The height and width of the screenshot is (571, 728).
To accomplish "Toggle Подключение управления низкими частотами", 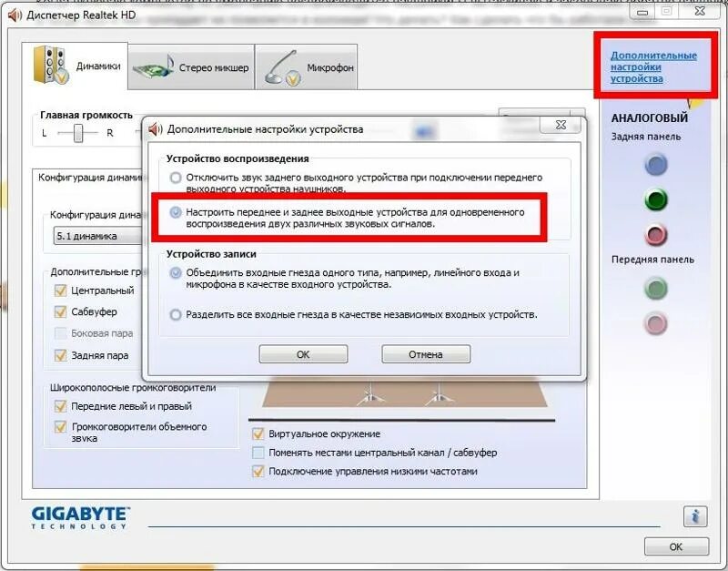I will point(258,472).
